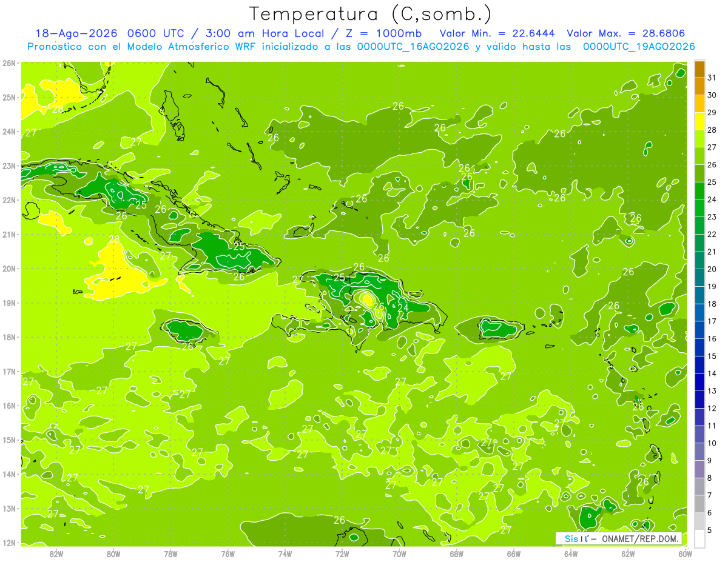
Task: Click the purple 8–9 swatch on the color scale
Action: [699, 469]
